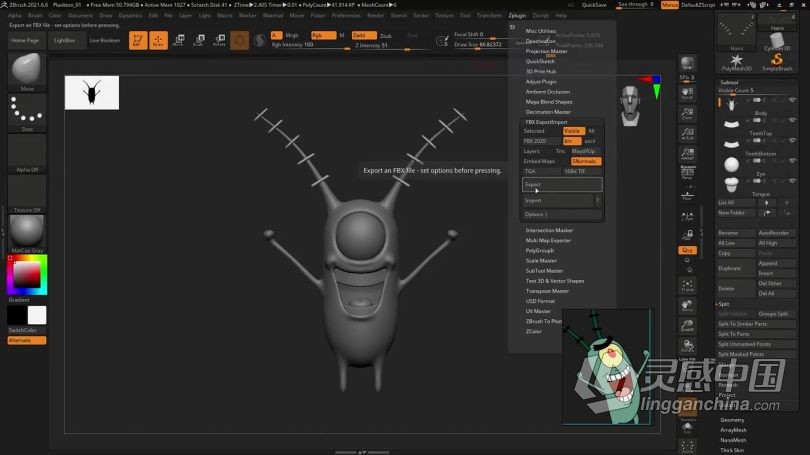Toggle the Body subtool eye visibility
The height and width of the screenshot is (455, 810).
[792, 100]
